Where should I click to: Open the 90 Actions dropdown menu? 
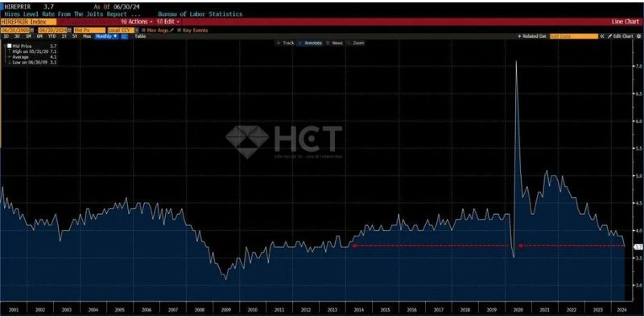pos(137,22)
